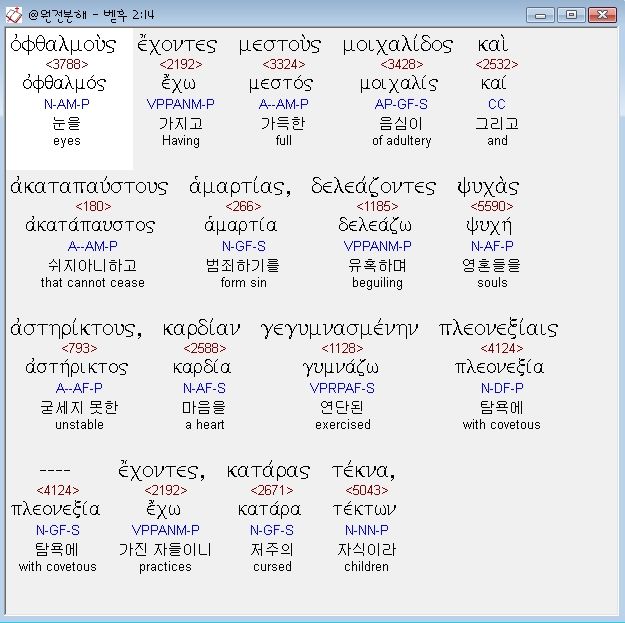
Task: Click the parsing code AP-GF-S
Action: (401, 104)
